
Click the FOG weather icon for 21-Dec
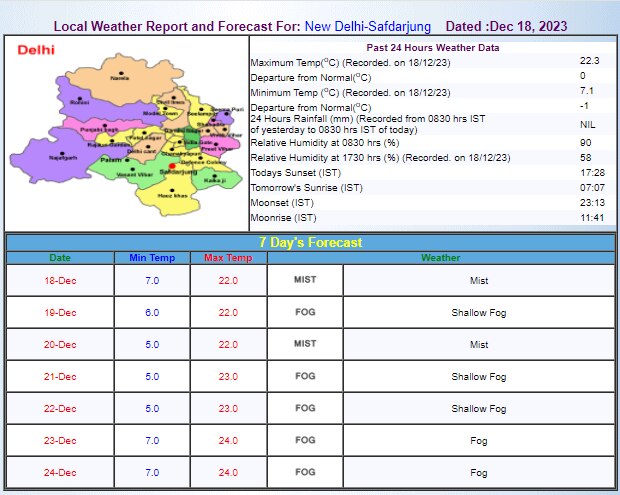coord(305,376)
